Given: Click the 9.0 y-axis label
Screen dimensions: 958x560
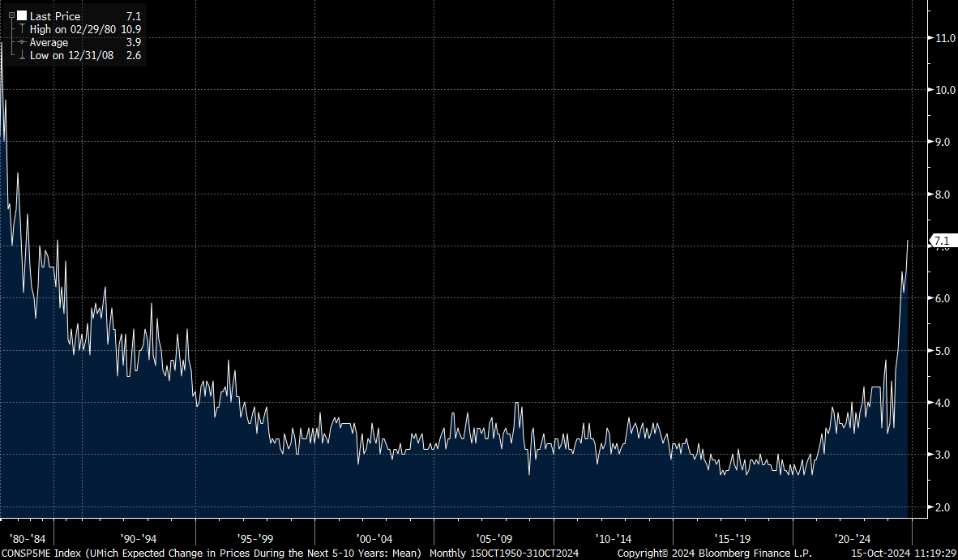Looking at the screenshot, I should pos(943,142).
